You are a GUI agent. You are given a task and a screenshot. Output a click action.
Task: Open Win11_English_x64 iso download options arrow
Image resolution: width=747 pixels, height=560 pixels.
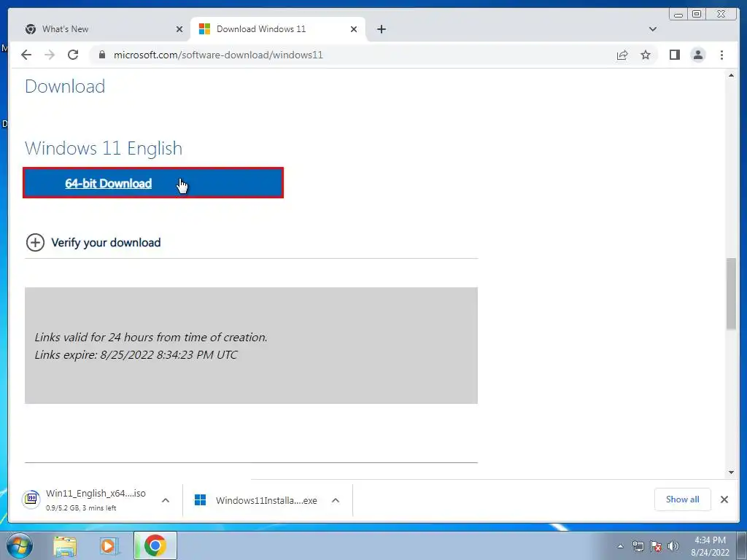coord(166,500)
